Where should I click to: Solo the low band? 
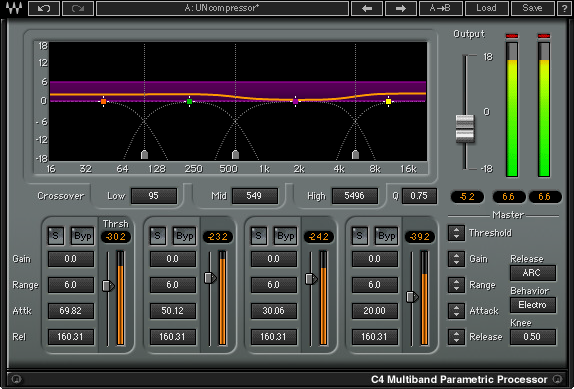coord(56,236)
